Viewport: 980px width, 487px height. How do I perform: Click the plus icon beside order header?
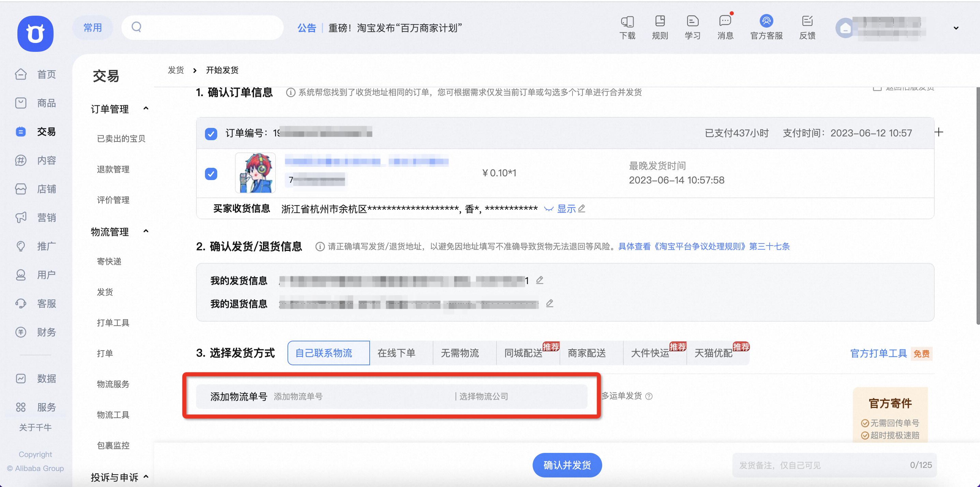click(939, 132)
